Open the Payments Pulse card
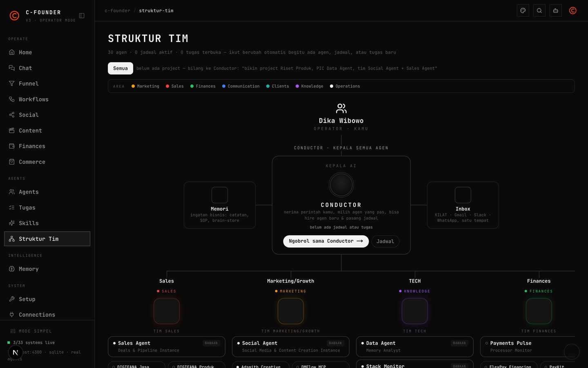The width and height of the screenshot is (588, 368). [528, 347]
